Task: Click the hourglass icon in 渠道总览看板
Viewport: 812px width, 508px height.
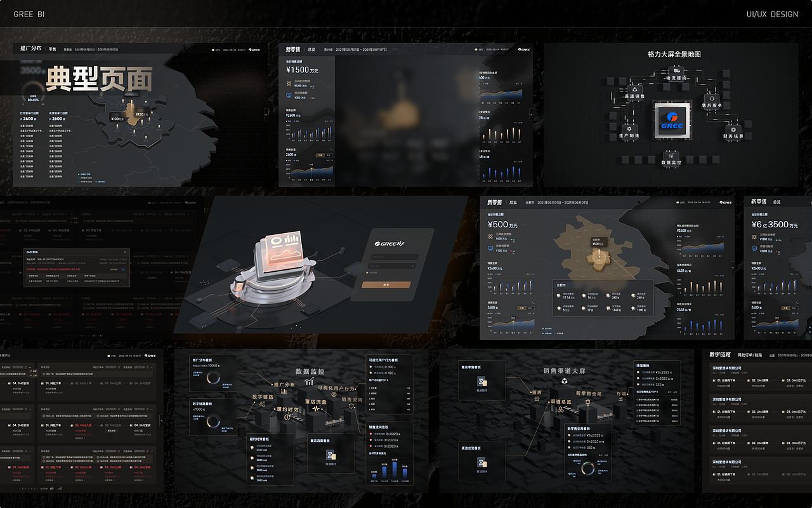Action: [x=482, y=462]
